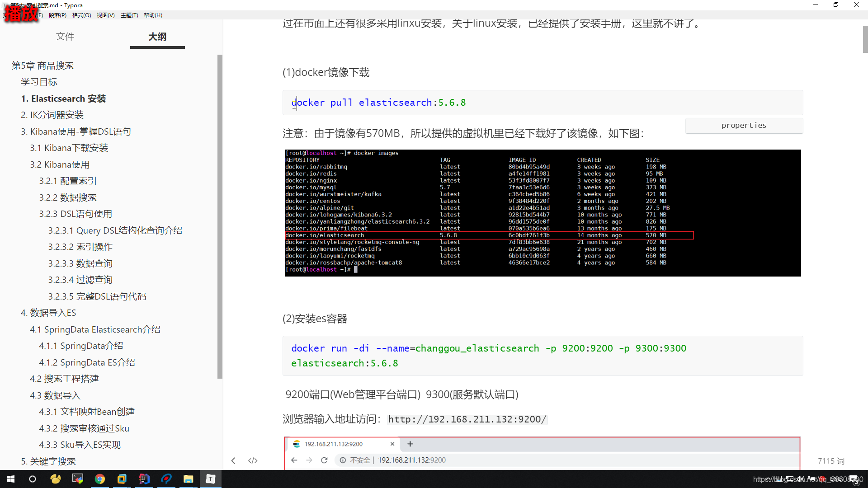Click the browser screenshot showing 192.168.211.132:9200
The image size is (868, 488).
[x=542, y=453]
